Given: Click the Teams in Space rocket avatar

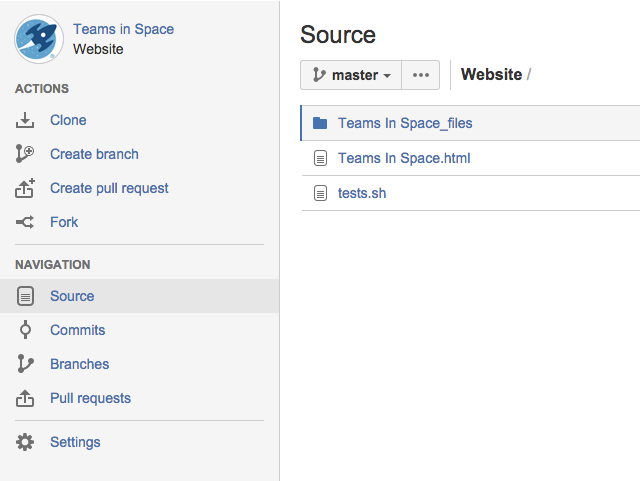Looking at the screenshot, I should coord(39,39).
